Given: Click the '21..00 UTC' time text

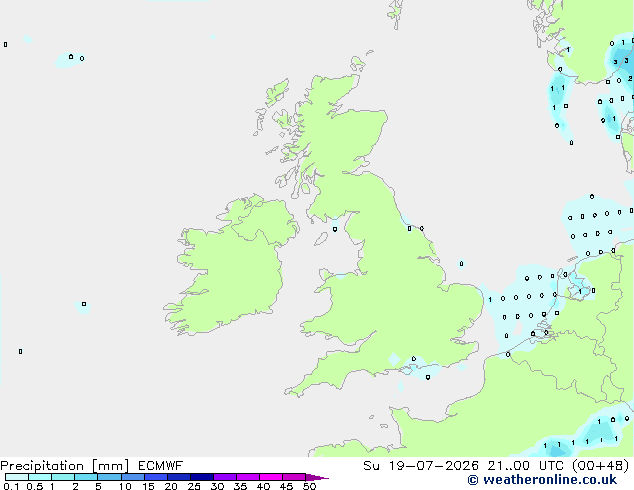Looking at the screenshot, I should tap(525, 466).
